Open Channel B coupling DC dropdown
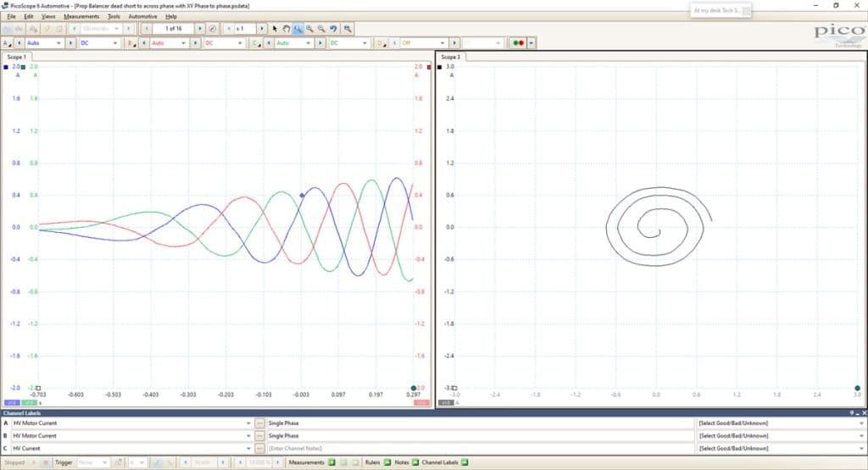 tap(224, 43)
